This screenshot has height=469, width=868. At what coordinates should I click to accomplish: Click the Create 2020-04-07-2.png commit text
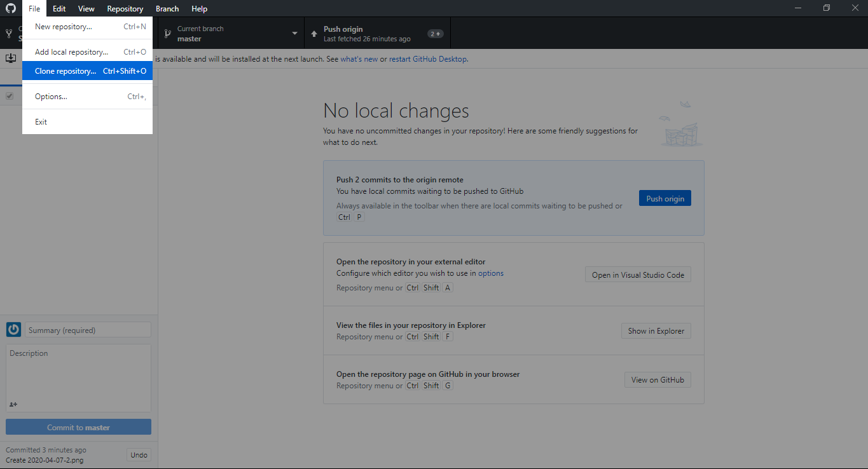point(45,459)
